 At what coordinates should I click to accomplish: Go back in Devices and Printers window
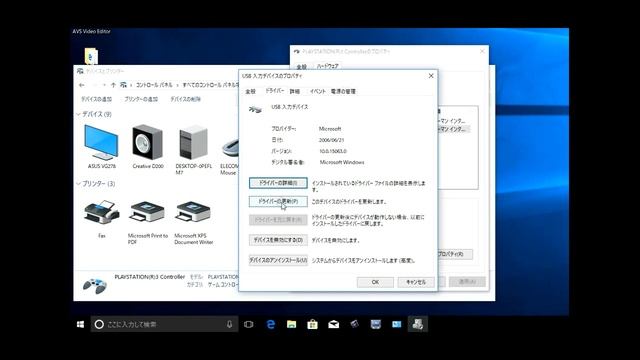tap(82, 85)
